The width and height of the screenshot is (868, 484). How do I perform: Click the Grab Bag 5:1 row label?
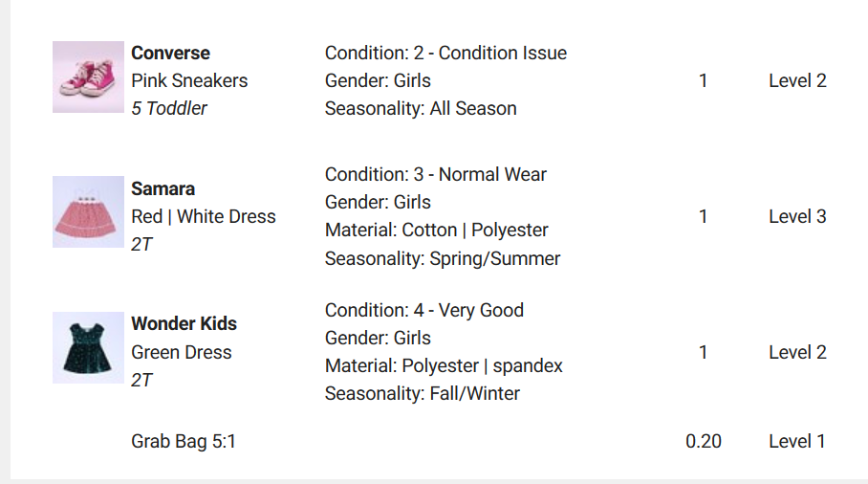[184, 441]
